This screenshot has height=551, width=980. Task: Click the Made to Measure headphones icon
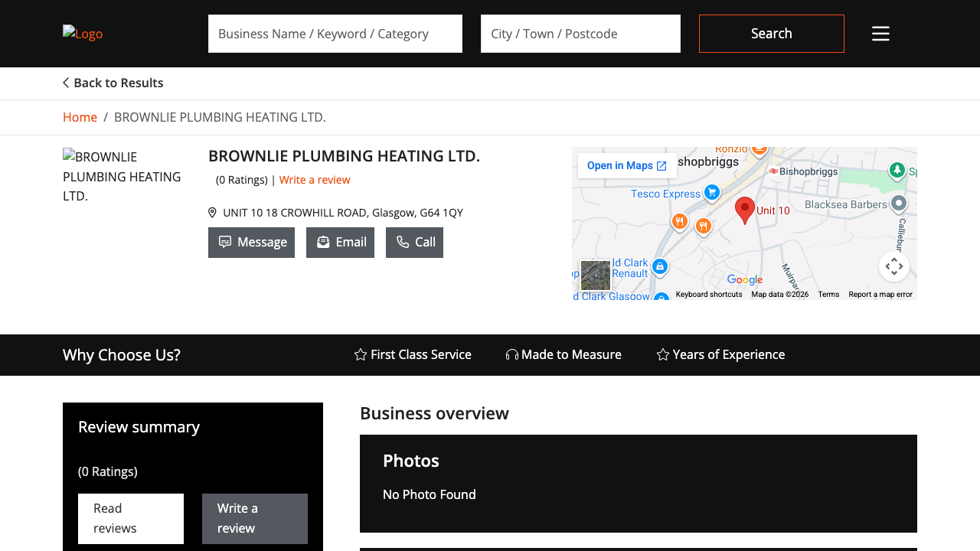pyautogui.click(x=511, y=354)
